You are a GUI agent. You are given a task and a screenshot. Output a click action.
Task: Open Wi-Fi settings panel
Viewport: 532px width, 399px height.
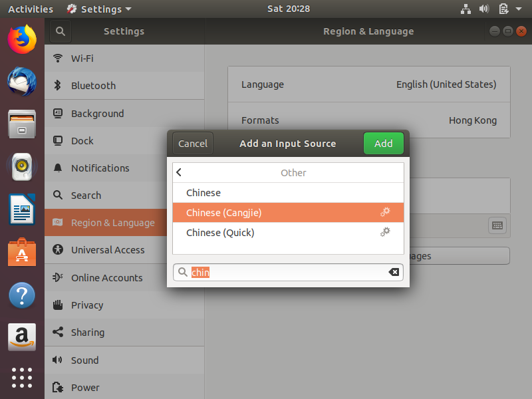[x=124, y=58]
